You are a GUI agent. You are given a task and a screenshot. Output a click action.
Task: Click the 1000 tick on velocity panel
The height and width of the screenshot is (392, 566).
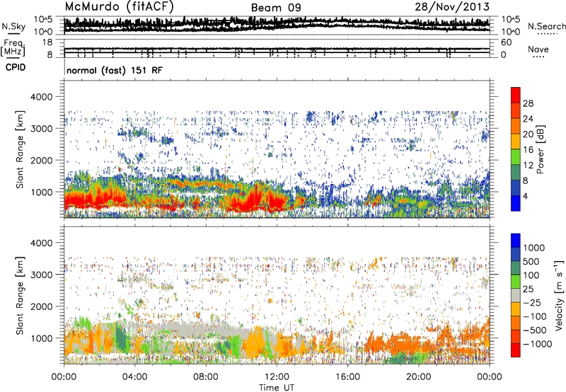coord(41,338)
